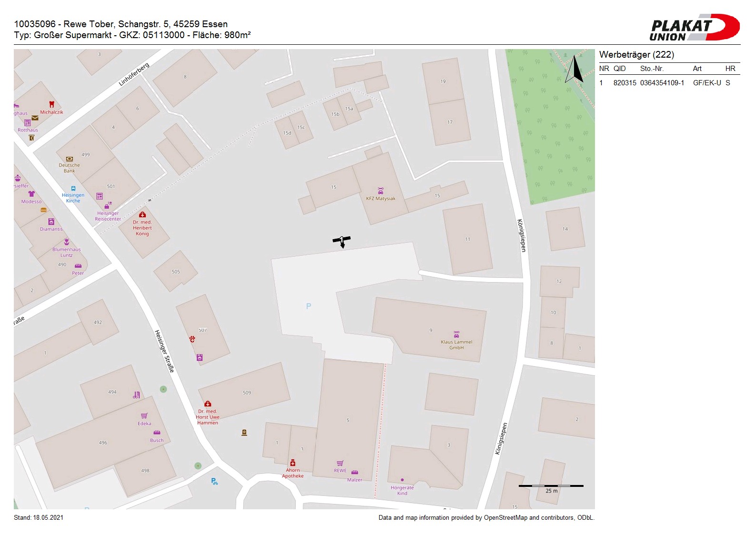Click the Michalczik dentist tooth icon
This screenshot has width=756, height=535.
point(51,104)
